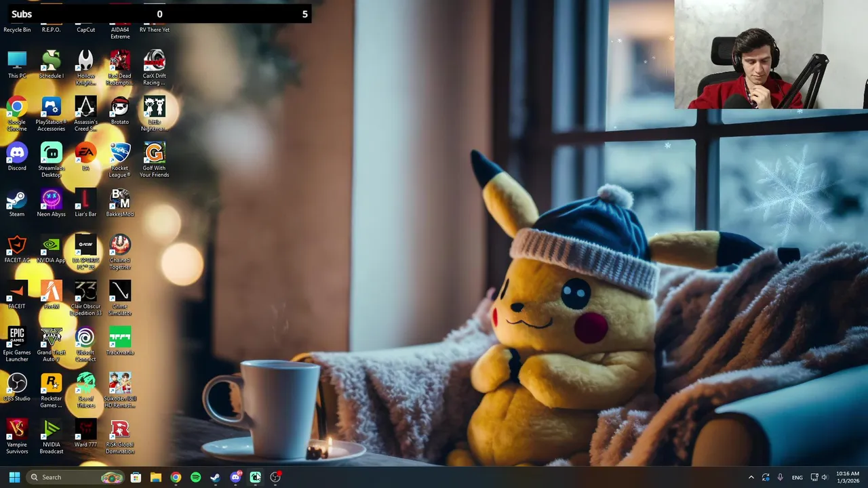Viewport: 868px width, 488px height.
Task: Select the Neon Abyss desktop shortcut
Action: (51, 203)
